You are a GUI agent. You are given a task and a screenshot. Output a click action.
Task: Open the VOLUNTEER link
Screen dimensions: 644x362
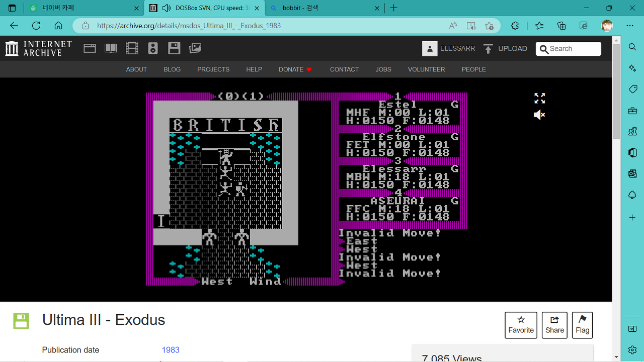pos(426,69)
